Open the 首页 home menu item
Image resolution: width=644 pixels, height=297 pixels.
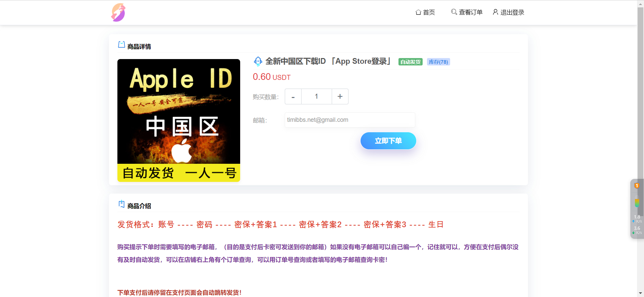(x=429, y=12)
